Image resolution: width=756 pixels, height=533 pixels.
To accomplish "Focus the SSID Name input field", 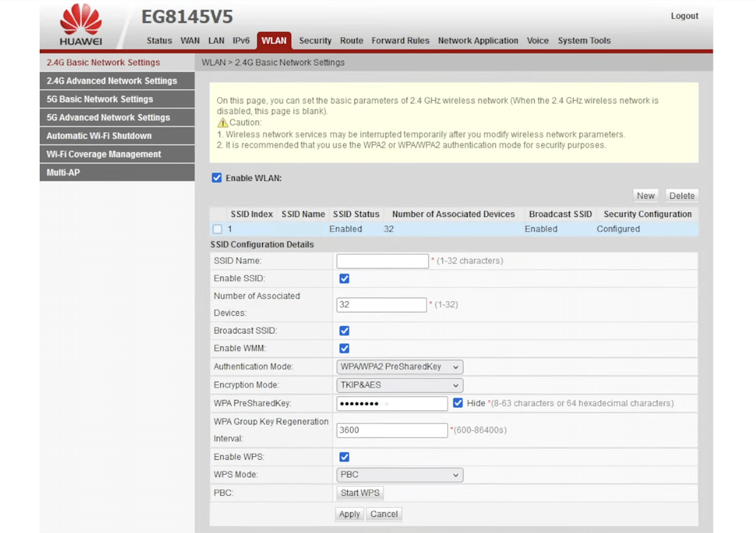I will click(382, 261).
